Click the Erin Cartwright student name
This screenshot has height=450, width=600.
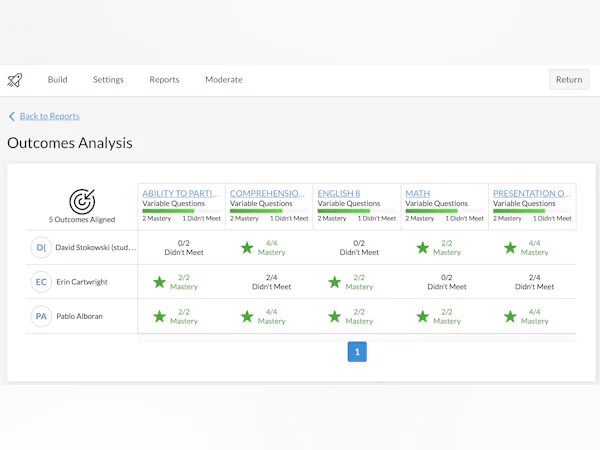click(x=82, y=282)
